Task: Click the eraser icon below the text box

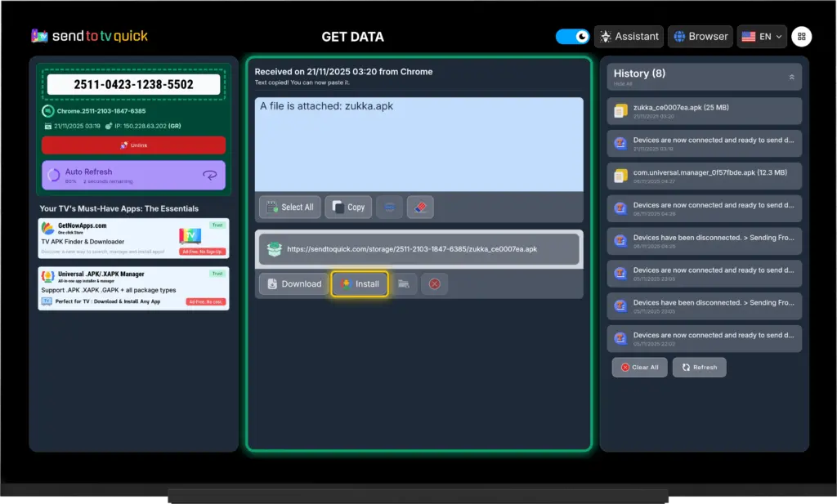Action: 420,207
